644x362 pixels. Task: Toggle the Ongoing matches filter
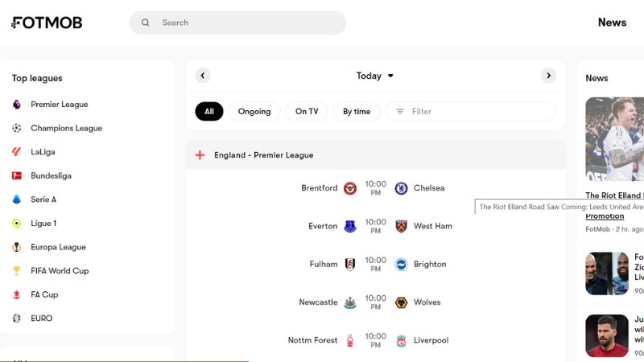pyautogui.click(x=254, y=112)
